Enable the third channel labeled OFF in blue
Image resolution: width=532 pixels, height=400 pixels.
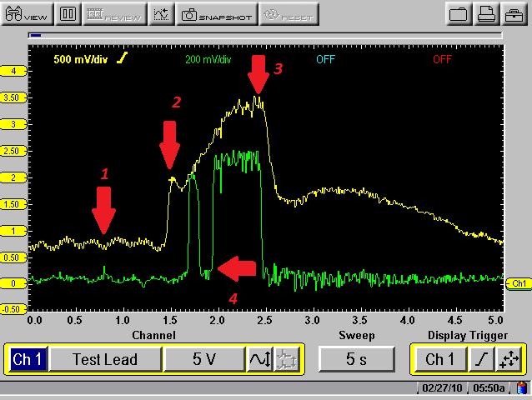tap(324, 59)
